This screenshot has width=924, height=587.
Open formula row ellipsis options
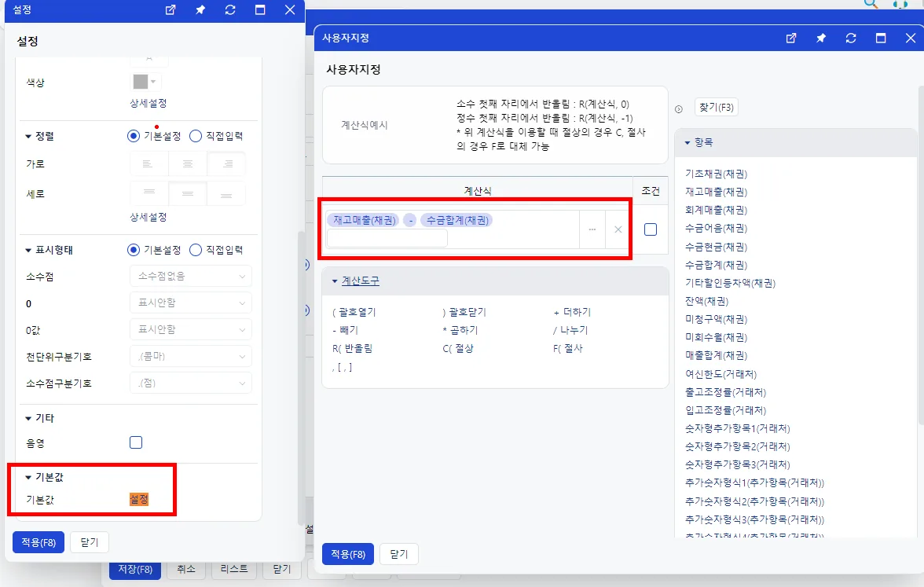[592, 229]
